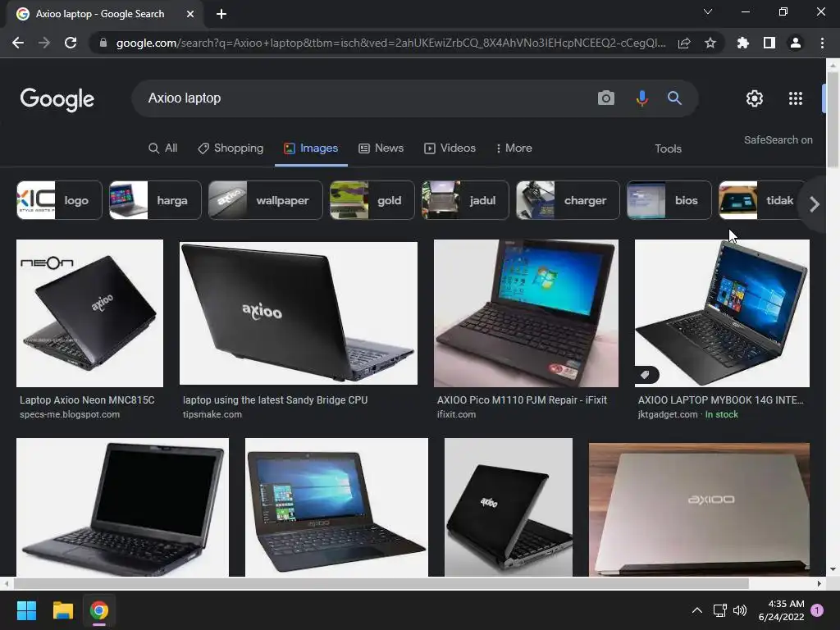Filter images by charger chip
This screenshot has height=630, width=840.
click(x=568, y=200)
